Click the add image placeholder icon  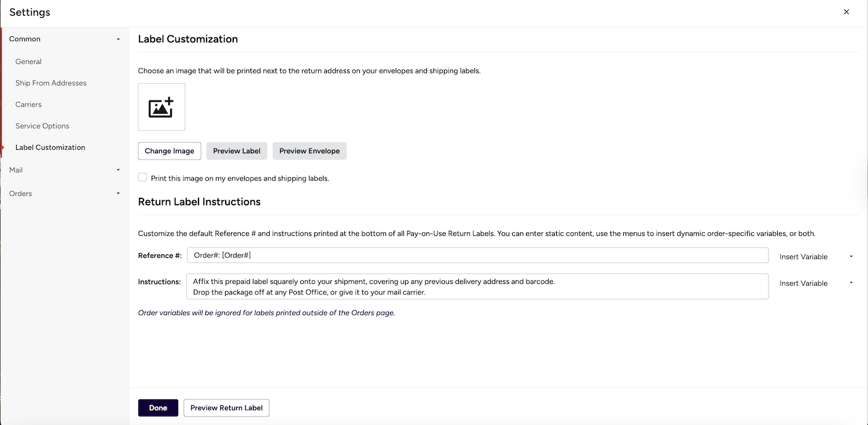(x=161, y=107)
